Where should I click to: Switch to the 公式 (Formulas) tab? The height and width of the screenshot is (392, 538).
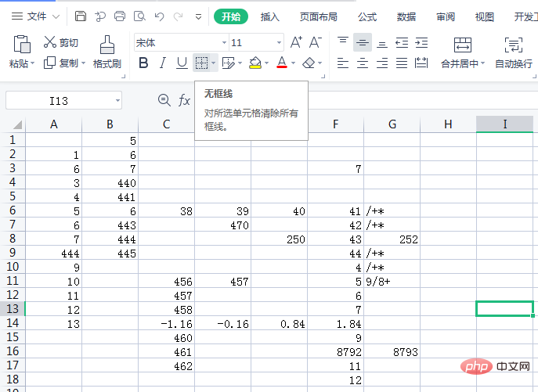tap(367, 16)
